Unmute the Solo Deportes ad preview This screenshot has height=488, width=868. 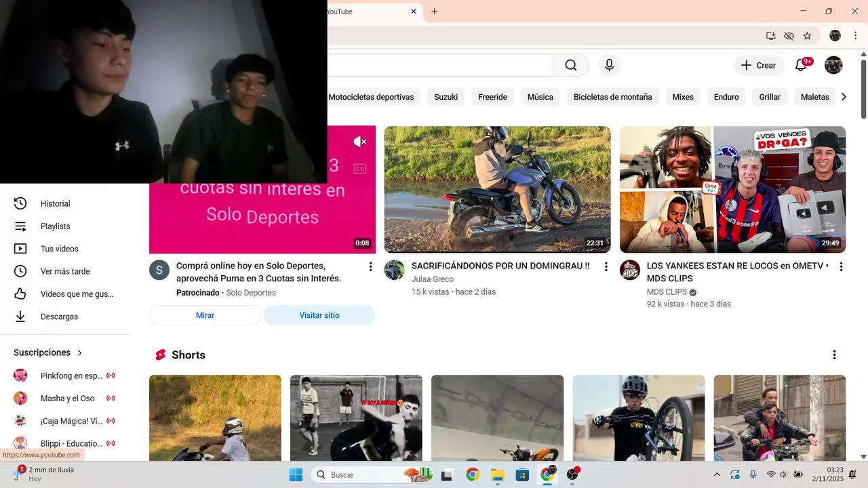coord(359,142)
